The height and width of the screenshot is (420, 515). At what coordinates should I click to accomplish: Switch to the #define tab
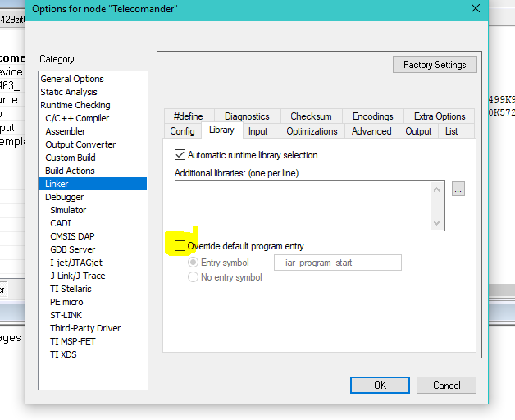[x=189, y=116]
